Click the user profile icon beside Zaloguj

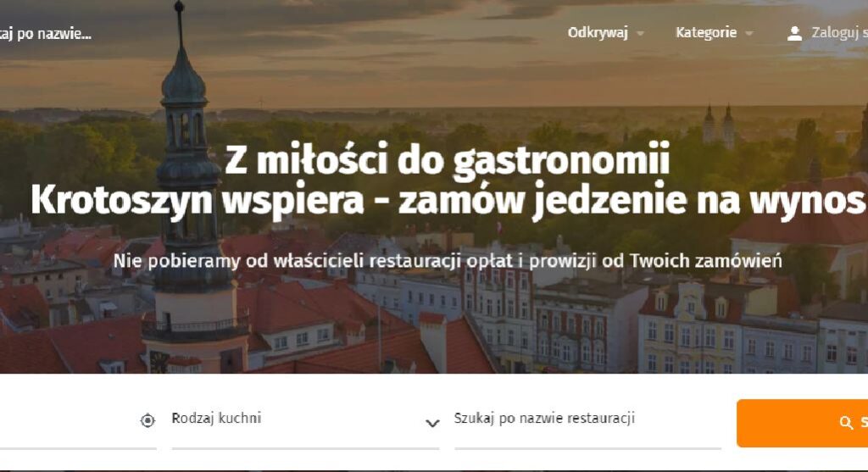tap(794, 34)
